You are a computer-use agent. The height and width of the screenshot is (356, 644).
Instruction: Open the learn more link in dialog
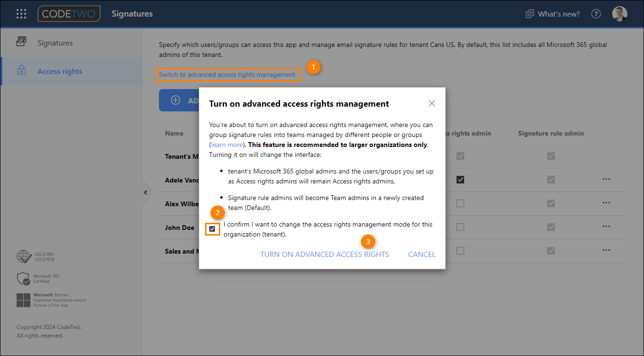pos(227,144)
